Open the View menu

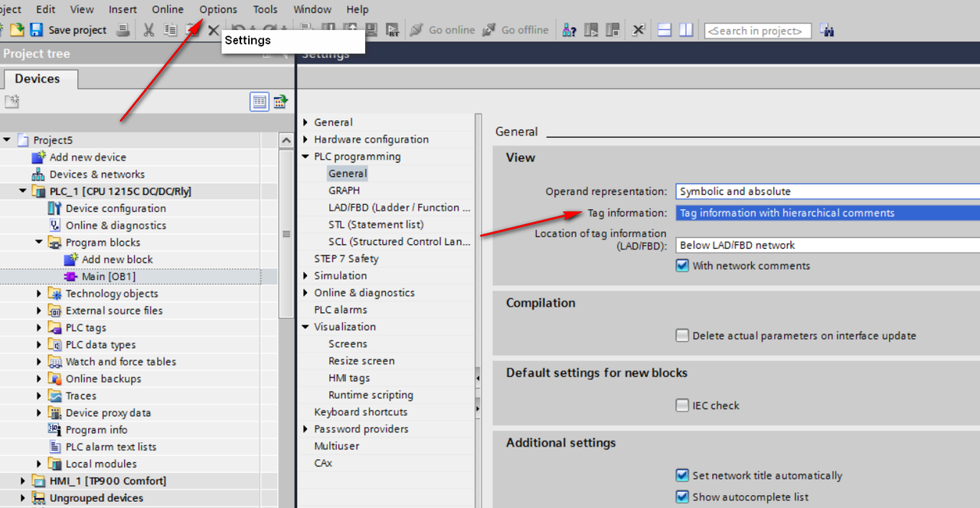pyautogui.click(x=82, y=9)
